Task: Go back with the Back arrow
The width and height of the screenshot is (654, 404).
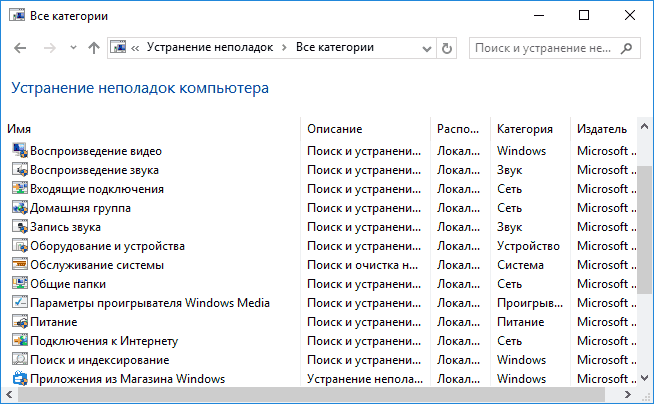Action: (21, 47)
